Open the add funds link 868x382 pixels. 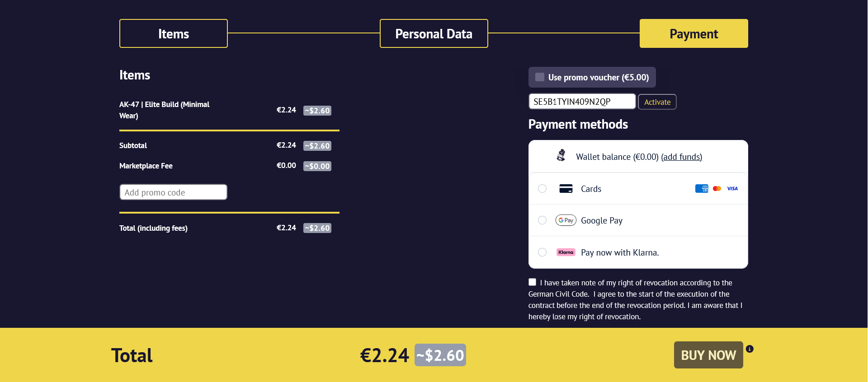coord(682,157)
